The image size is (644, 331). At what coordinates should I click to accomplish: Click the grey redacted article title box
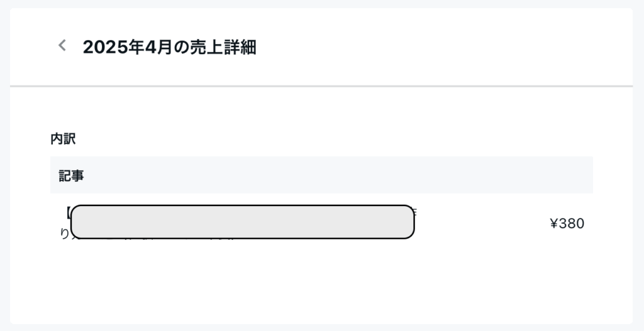[x=242, y=222]
